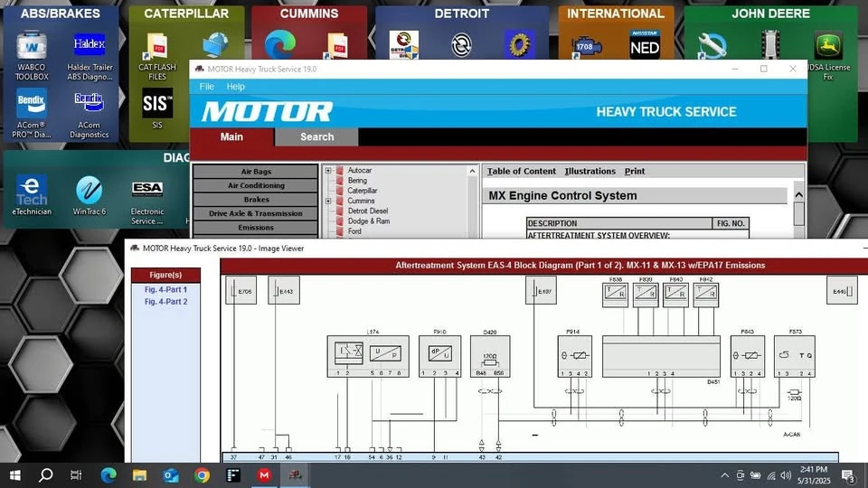Screen dimensions: 868x488
Task: Open Detroit Diesel first icon
Action: [x=404, y=45]
